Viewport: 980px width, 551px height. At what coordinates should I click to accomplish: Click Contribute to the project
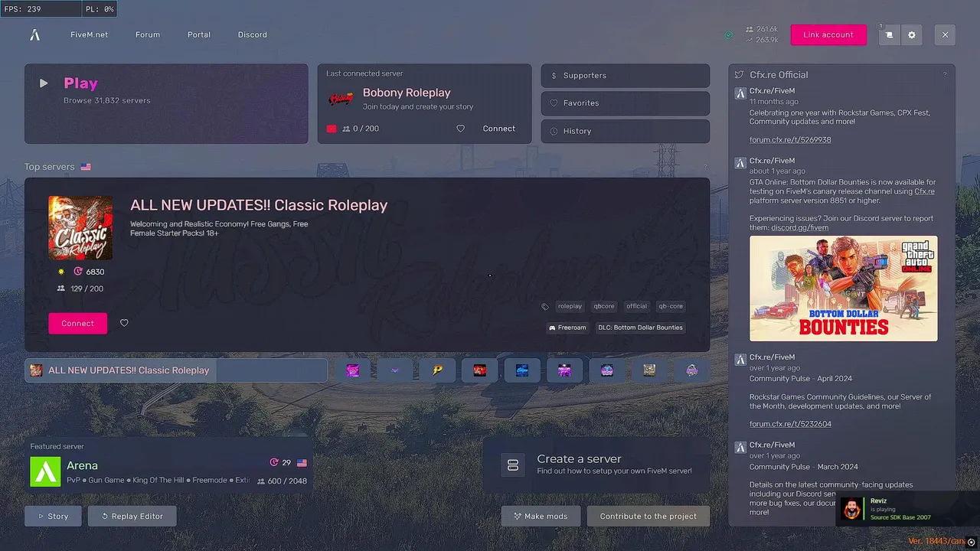click(648, 516)
